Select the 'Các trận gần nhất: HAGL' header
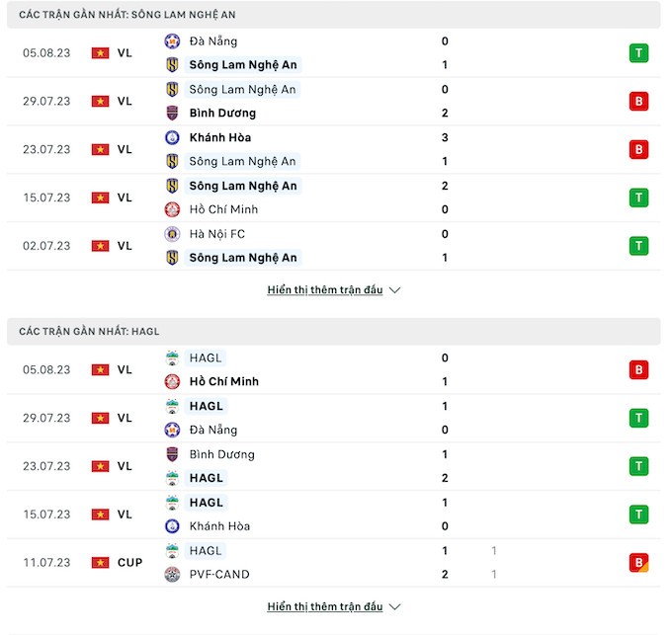Viewport: 672px width, 635px height. click(x=89, y=332)
